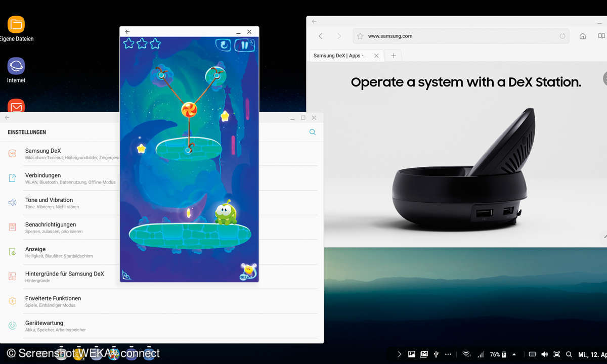607x364 pixels.
Task: Click the 'Operate a system with a DeX Station.' headline
Action: (466, 82)
